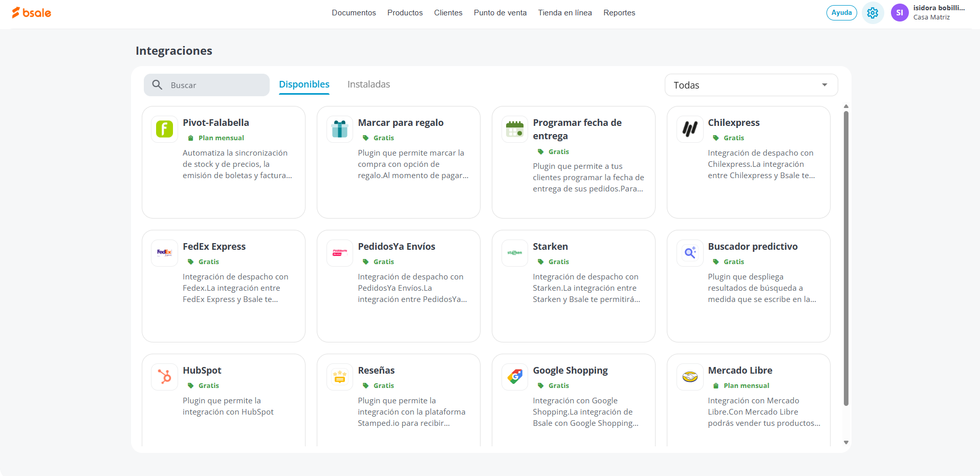Open the Programar fecha de entrega title
The height and width of the screenshot is (476, 980).
577,129
